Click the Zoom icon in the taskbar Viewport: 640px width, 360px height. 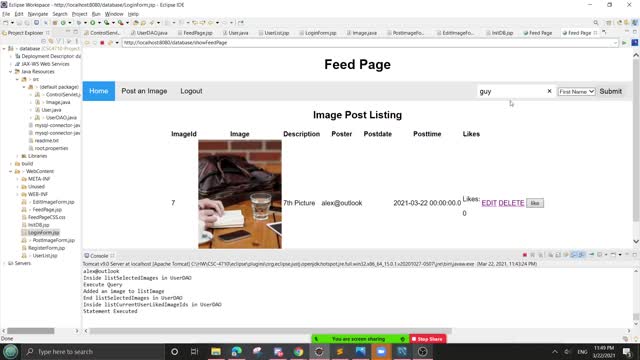(x=381, y=351)
